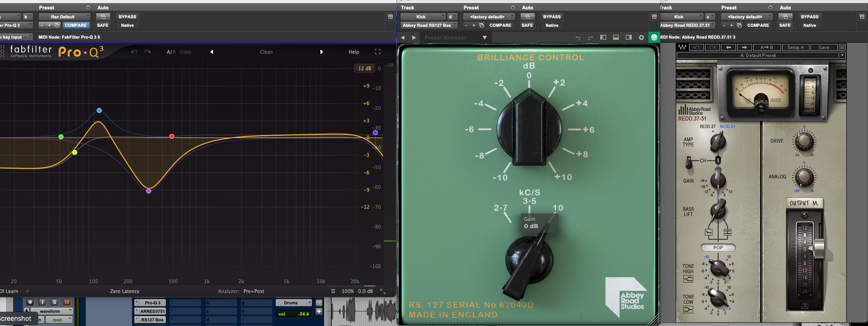The height and width of the screenshot is (326, 868).
Task: Adjust the Pro-Q 3 0.0 dB output gain
Action: click(365, 291)
